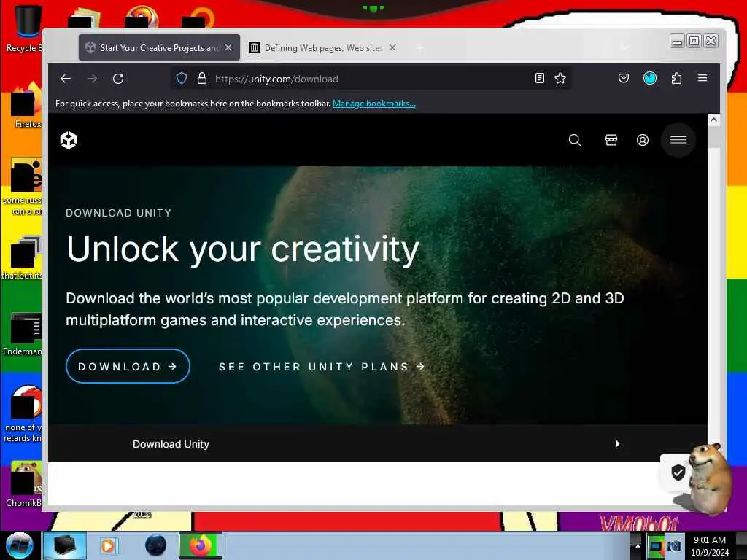747x560 pixels.
Task: Click the privacy shield check badge
Action: tap(678, 472)
